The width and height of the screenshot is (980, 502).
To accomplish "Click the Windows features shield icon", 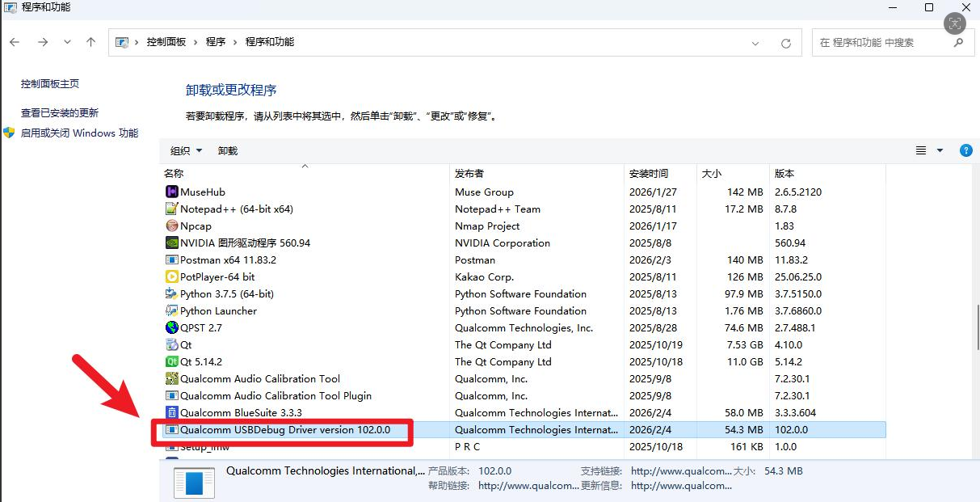I will tap(10, 133).
